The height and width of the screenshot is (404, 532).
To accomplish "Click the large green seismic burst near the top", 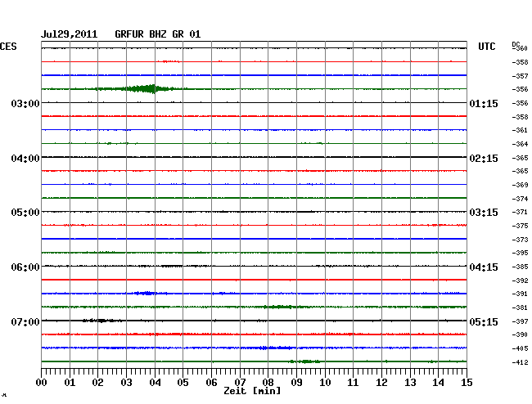I will pos(142,89).
